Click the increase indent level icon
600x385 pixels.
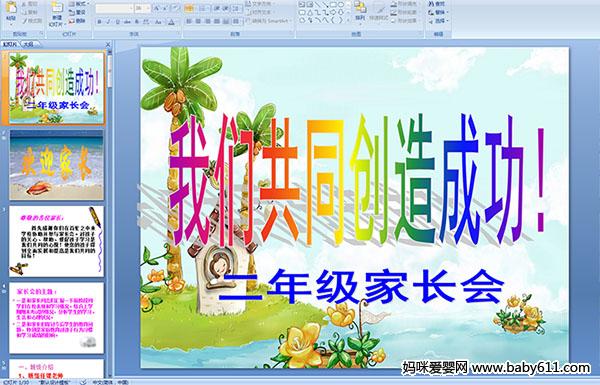(226, 8)
